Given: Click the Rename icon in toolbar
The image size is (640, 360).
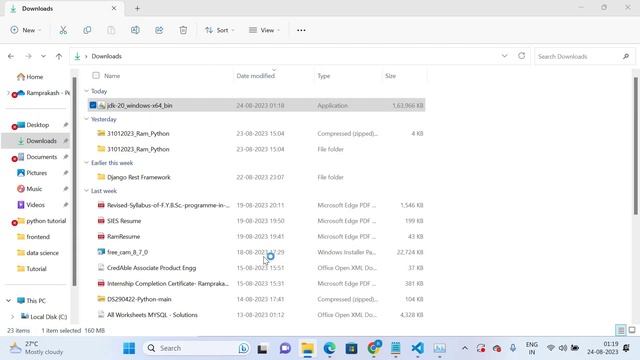Looking at the screenshot, I should point(135,30).
